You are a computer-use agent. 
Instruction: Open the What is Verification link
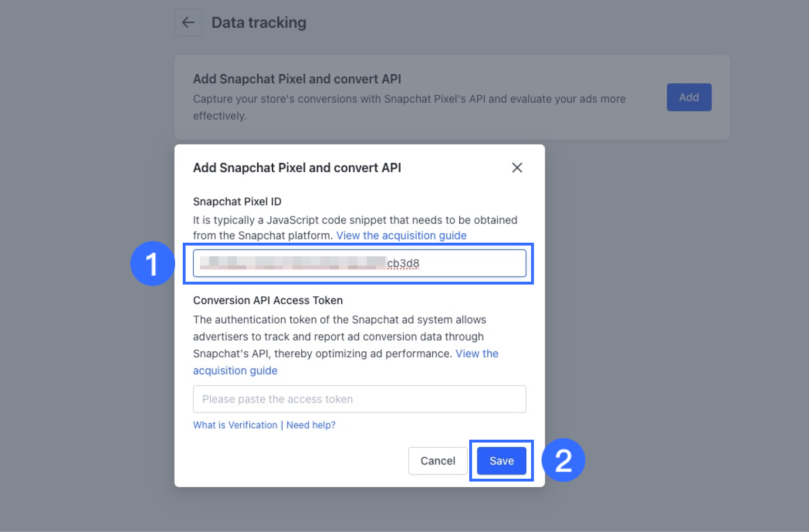[x=235, y=425]
